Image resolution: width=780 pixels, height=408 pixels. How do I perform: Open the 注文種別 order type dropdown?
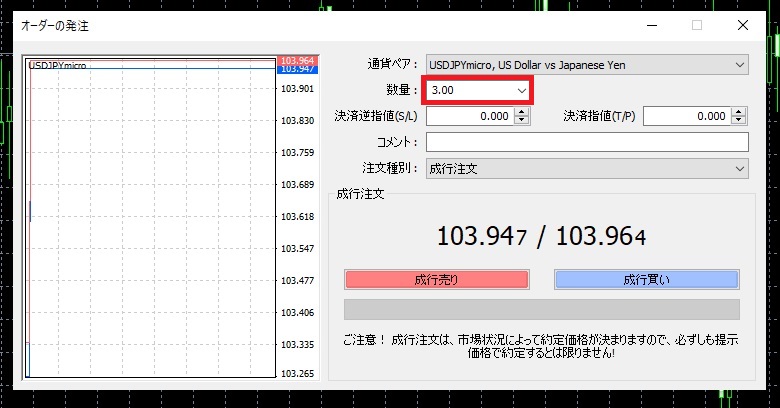coord(587,169)
